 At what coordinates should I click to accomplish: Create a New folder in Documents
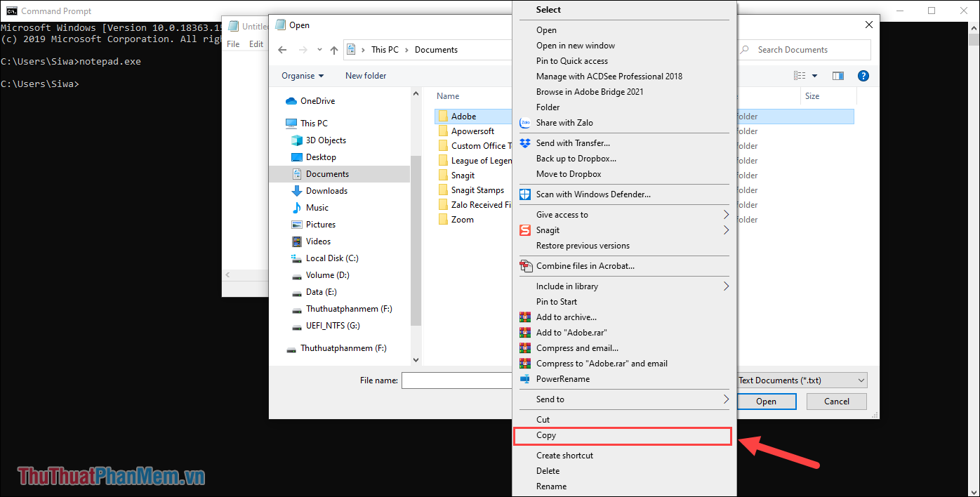(365, 75)
